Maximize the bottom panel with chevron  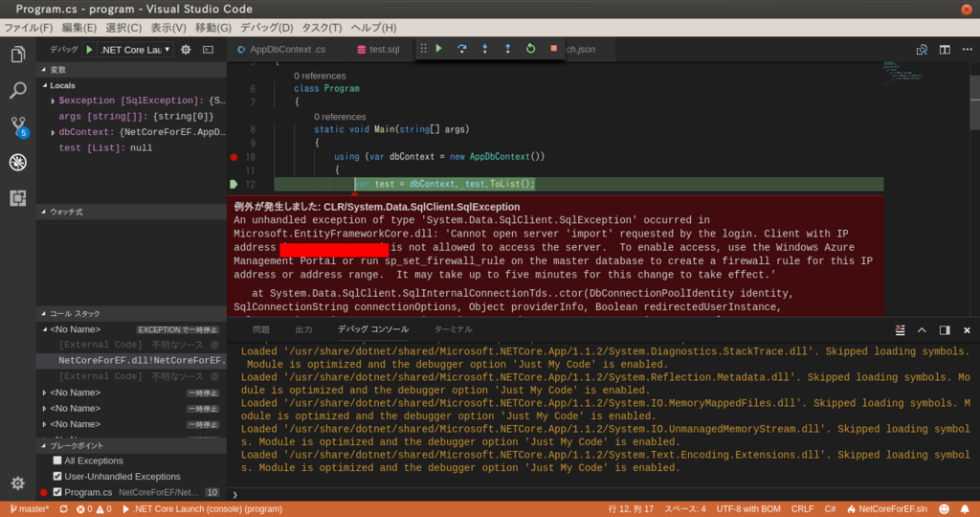922,330
